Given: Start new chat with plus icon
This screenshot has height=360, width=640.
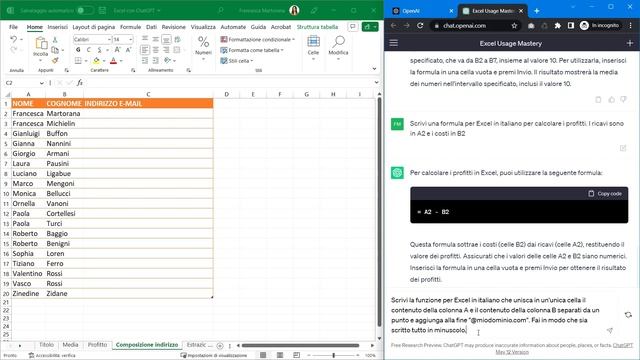Looking at the screenshot, I should [x=629, y=43].
